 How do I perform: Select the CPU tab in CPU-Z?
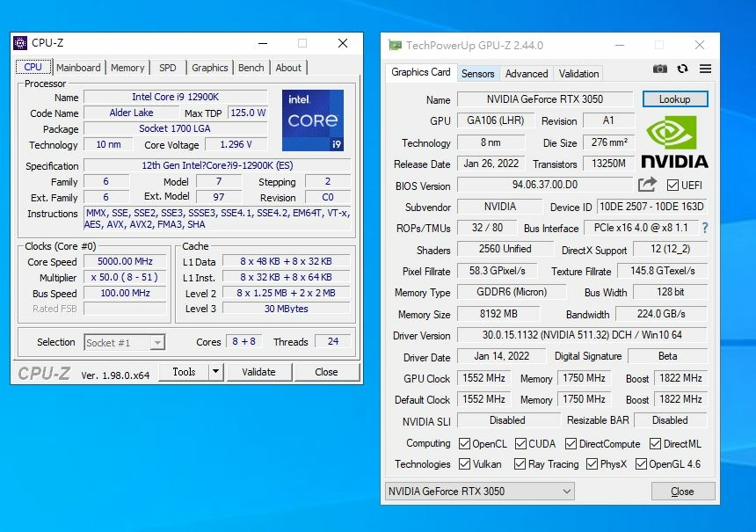[x=33, y=67]
